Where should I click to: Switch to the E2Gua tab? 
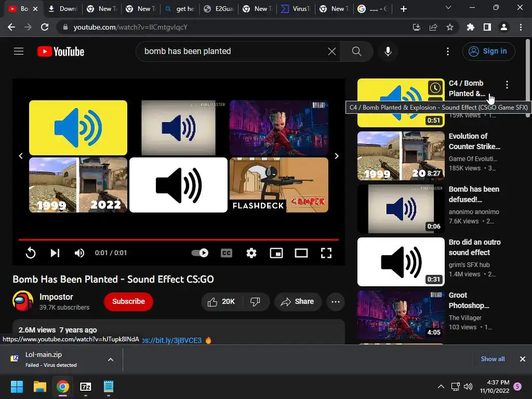pos(219,9)
